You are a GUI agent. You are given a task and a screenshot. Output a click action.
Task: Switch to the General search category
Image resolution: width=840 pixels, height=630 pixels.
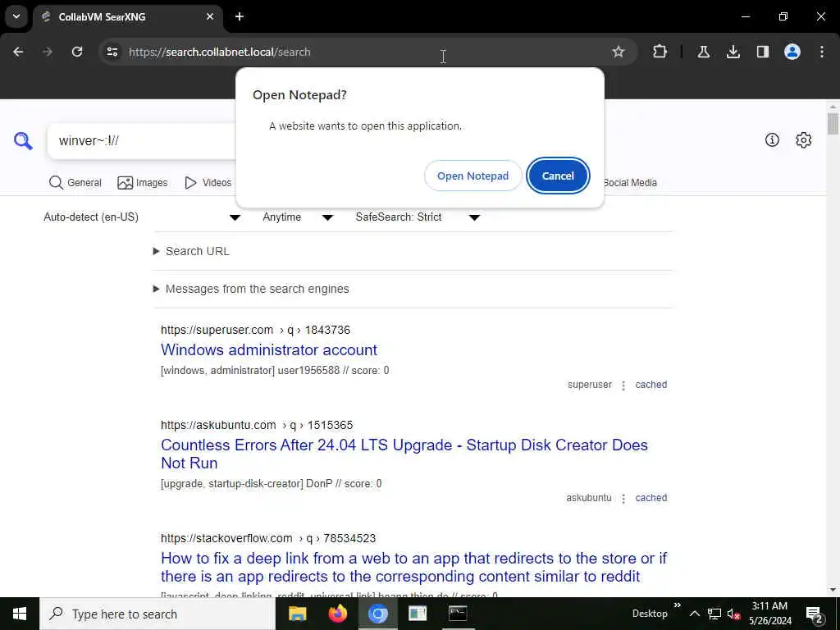(75, 183)
